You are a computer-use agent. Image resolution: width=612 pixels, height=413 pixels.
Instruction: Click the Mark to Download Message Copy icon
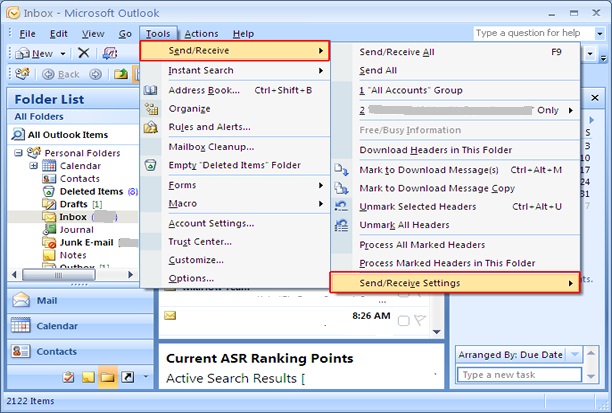pos(341,188)
